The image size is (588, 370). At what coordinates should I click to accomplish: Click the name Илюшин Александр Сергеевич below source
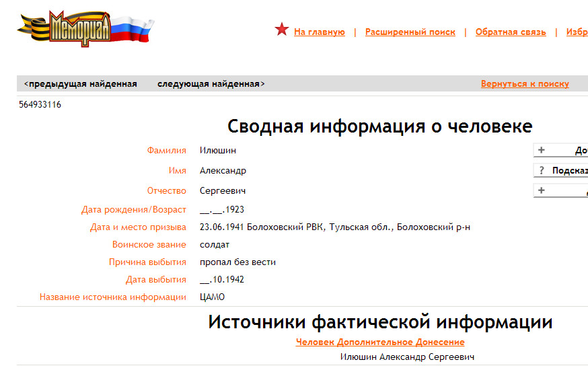407,357
